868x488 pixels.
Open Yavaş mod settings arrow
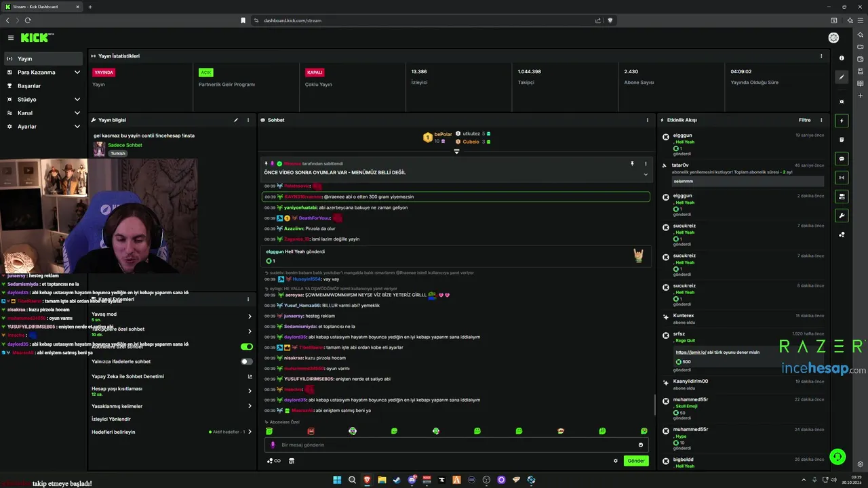[250, 317]
